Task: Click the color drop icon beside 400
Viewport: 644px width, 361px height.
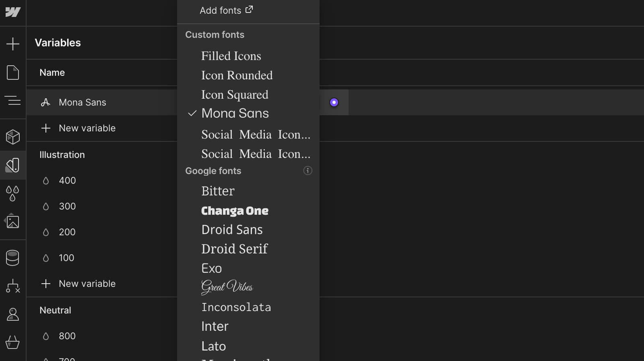Action: [46, 180]
